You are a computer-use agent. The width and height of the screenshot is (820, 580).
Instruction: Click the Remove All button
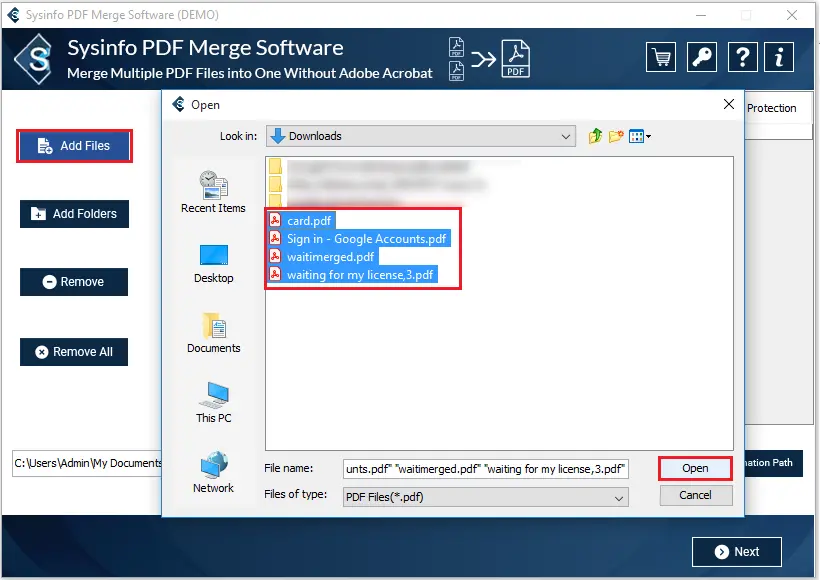click(74, 352)
